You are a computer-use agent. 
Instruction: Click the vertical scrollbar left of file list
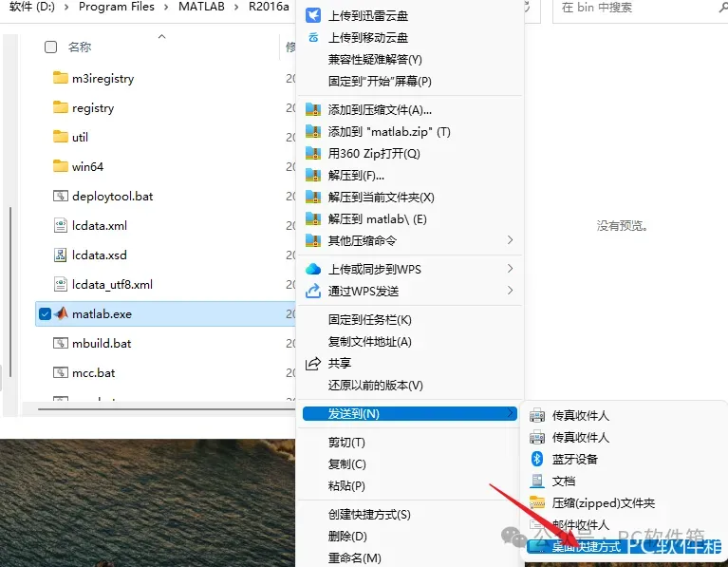[x=10, y=292]
